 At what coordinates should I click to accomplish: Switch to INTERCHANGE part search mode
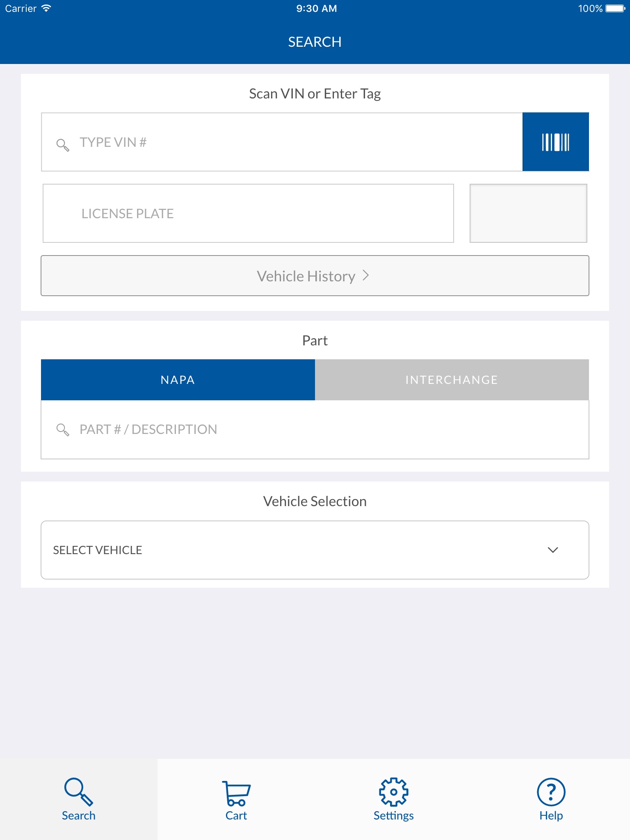click(x=452, y=380)
